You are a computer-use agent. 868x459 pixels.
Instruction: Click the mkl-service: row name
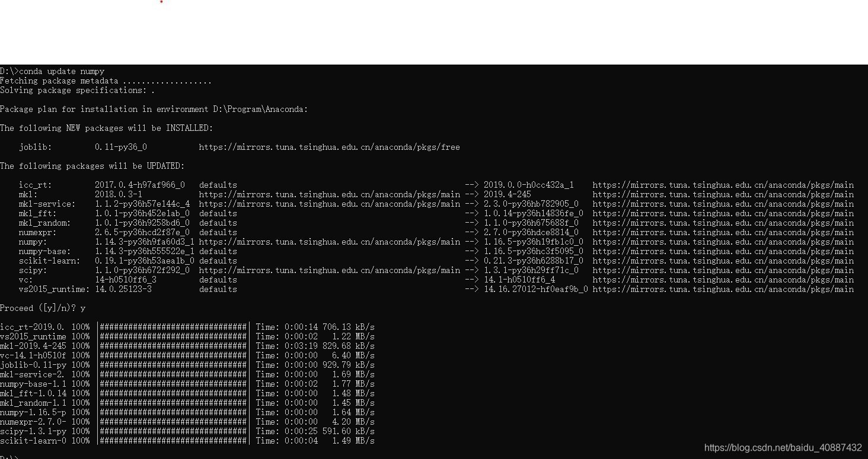pyautogui.click(x=47, y=204)
